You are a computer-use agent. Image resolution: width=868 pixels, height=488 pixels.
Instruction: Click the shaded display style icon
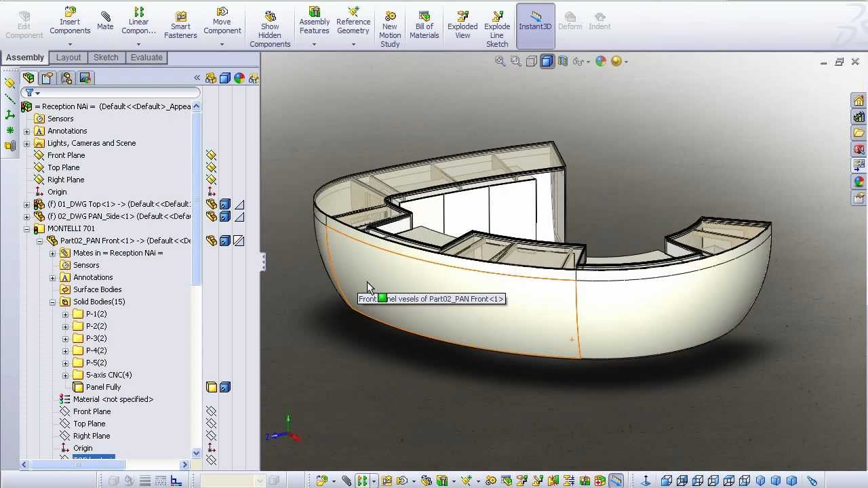(547, 61)
